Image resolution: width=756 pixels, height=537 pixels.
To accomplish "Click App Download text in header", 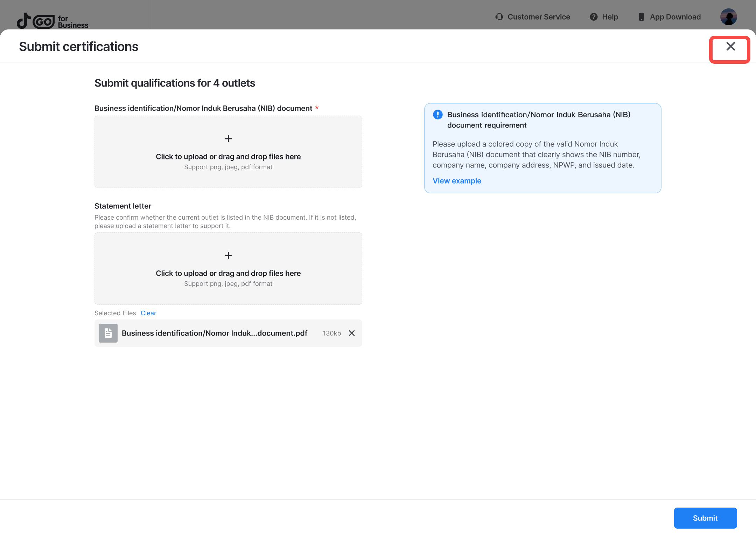I will tap(675, 17).
